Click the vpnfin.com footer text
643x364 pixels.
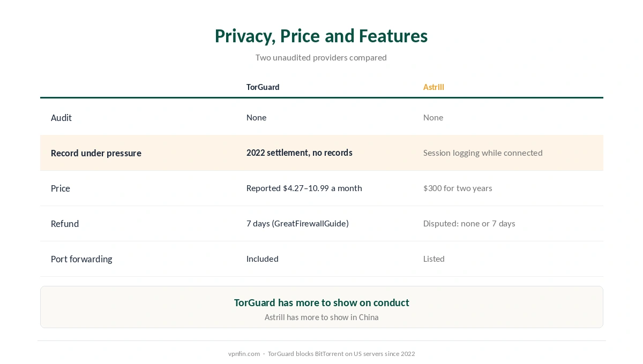pos(244,354)
